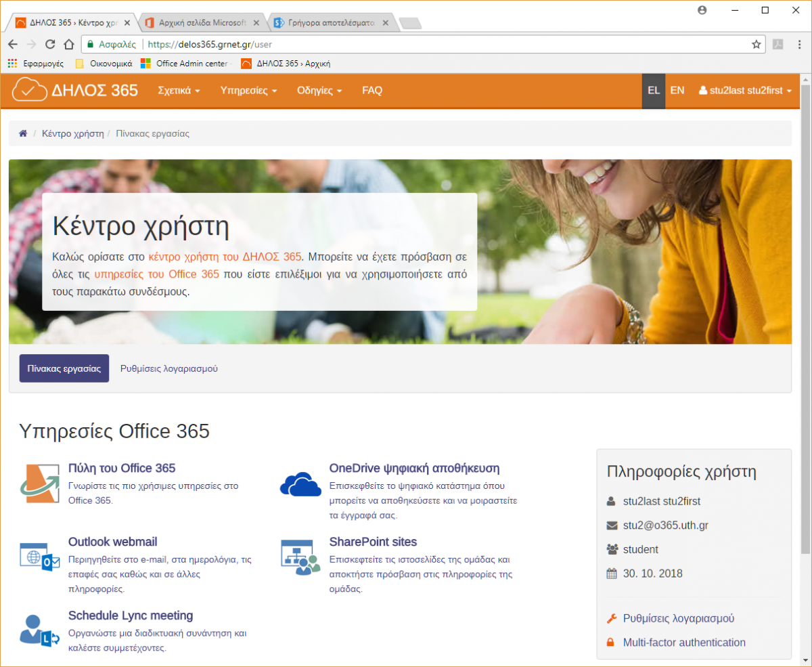The height and width of the screenshot is (667, 812).
Task: Click the Πληροφορίες χρήστη heading
Action: click(x=682, y=471)
